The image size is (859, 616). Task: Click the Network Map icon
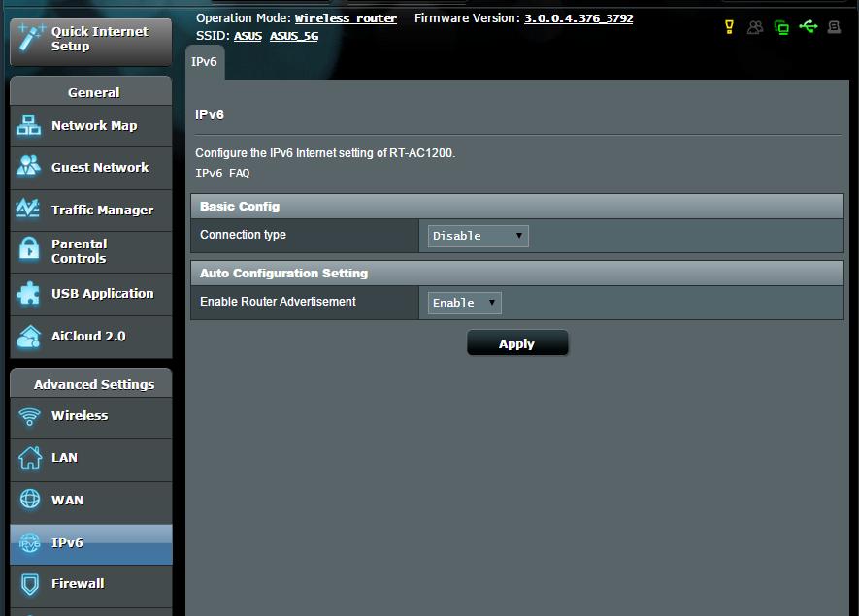point(28,125)
